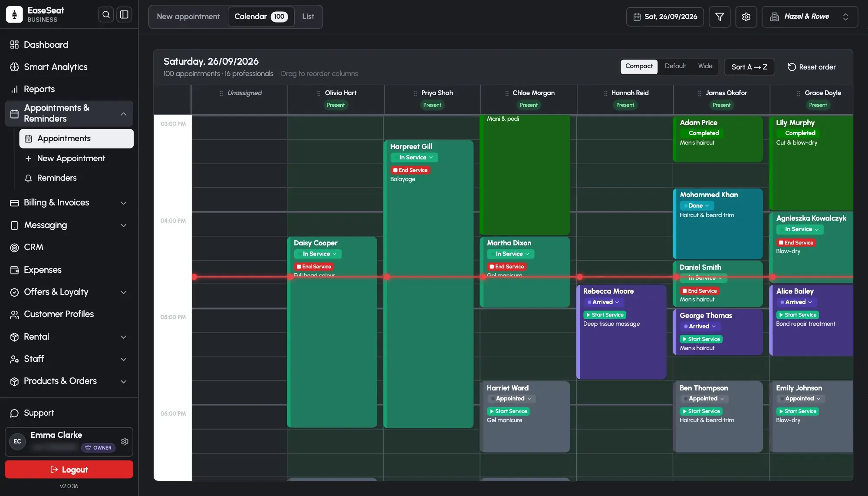Open the Hazel & Rowe business selector
Viewport: 868px width, 496px height.
click(810, 17)
